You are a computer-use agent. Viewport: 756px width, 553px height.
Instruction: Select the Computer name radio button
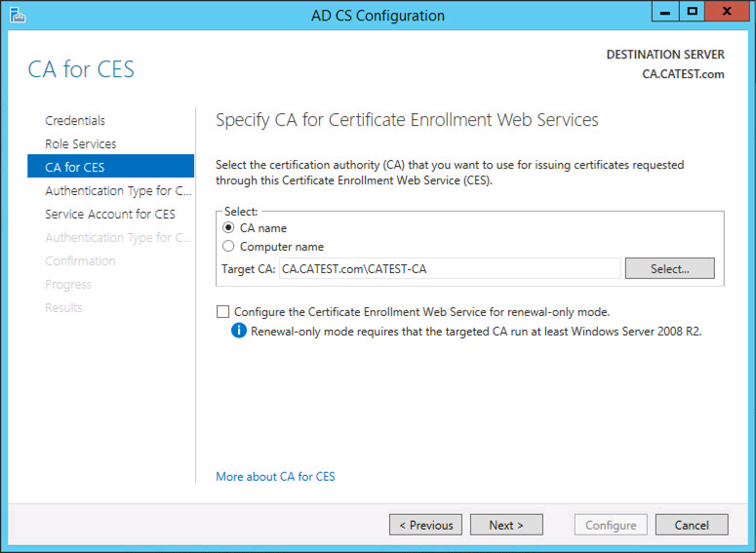coord(228,247)
